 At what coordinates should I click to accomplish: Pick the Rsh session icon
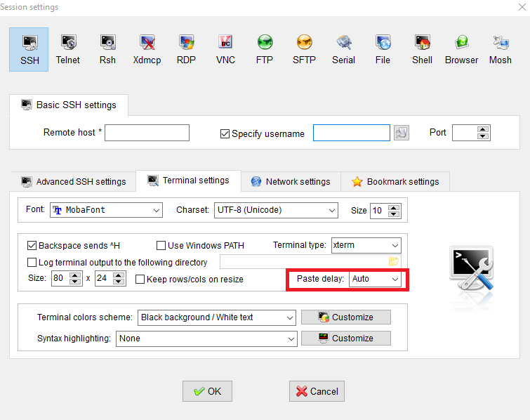click(x=107, y=49)
